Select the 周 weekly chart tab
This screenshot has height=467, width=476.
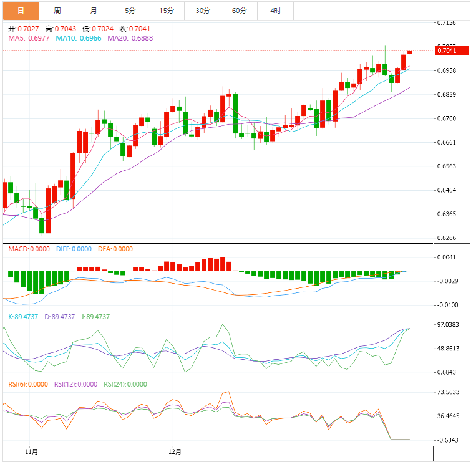coord(57,11)
